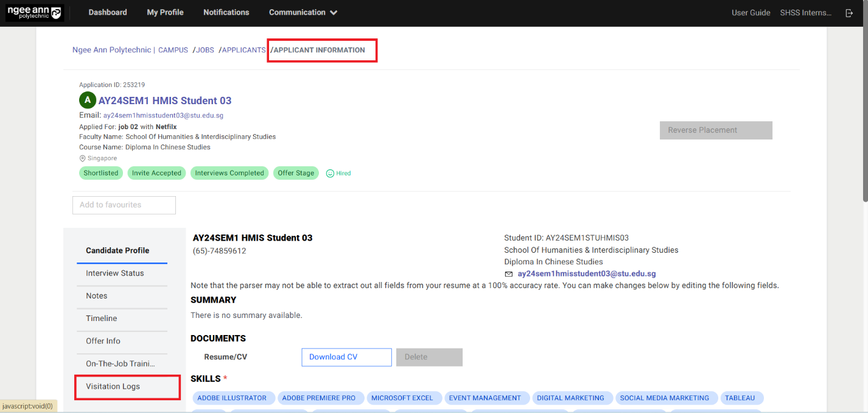Screen dimensions: 868x413
Task: Click the location pin beside Singapore
Action: (x=82, y=158)
